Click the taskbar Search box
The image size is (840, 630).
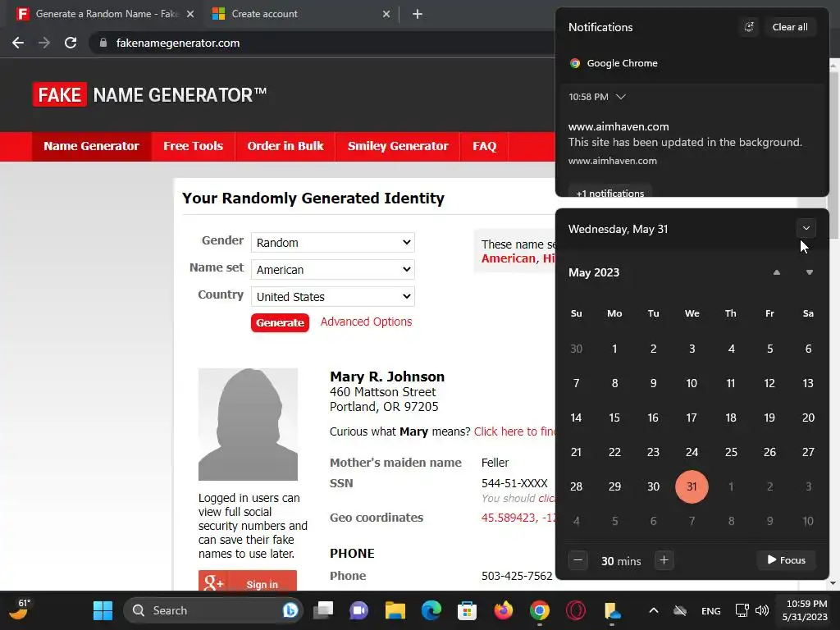click(213, 610)
